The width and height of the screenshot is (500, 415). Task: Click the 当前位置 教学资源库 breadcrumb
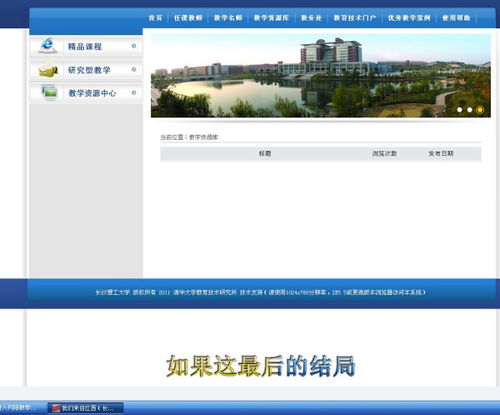189,137
